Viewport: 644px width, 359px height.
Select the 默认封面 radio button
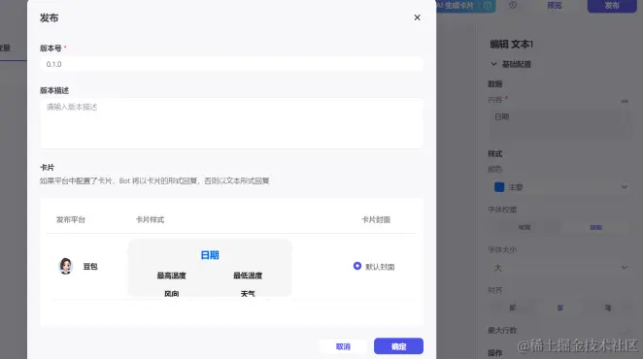356,266
